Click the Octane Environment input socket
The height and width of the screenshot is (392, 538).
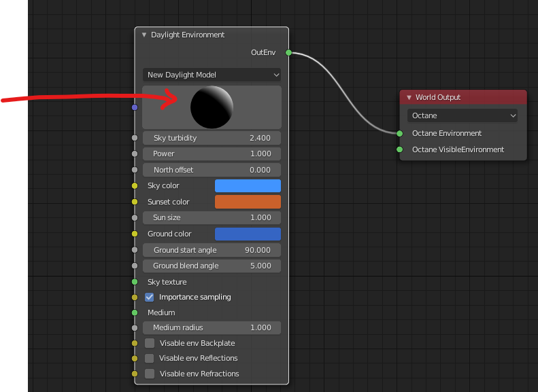399,133
